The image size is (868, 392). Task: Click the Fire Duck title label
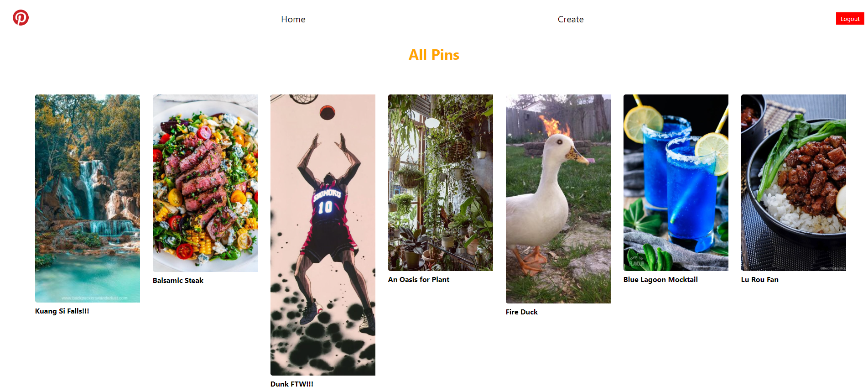point(522,312)
